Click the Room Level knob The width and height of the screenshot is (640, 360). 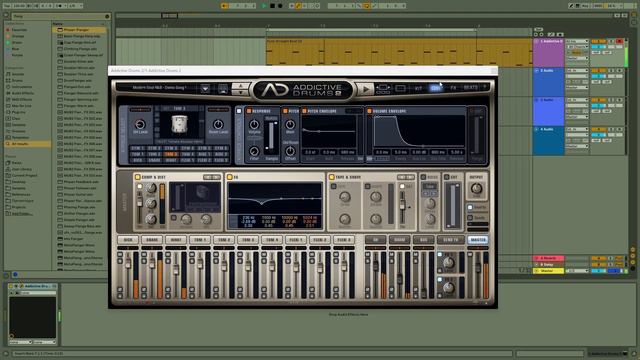coord(218,124)
